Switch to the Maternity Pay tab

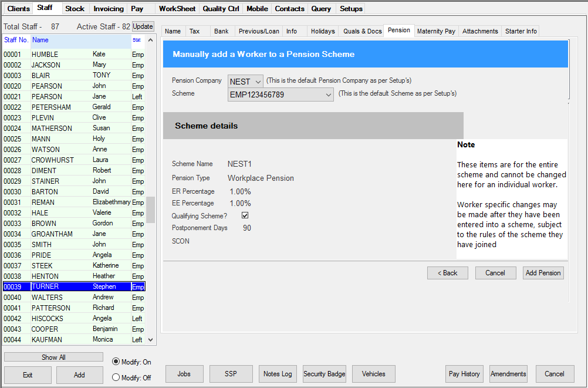coord(436,31)
